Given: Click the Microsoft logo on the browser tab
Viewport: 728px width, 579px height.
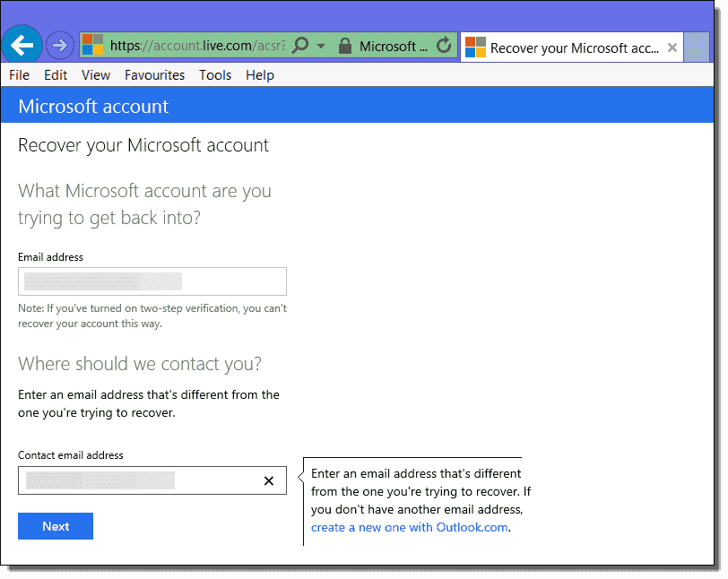Looking at the screenshot, I should pos(475,48).
